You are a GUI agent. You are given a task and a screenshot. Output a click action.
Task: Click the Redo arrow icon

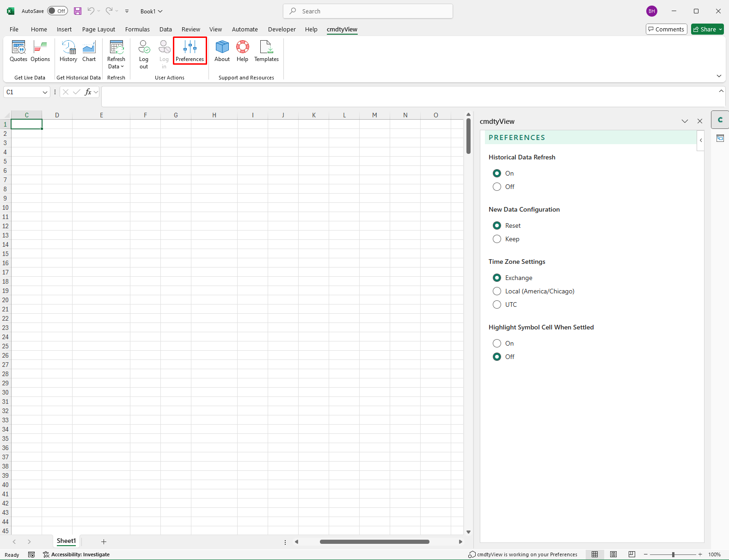click(109, 11)
